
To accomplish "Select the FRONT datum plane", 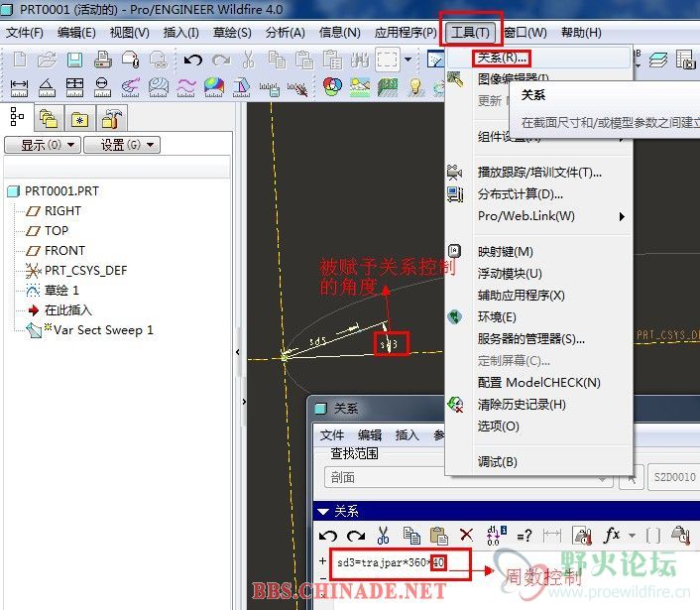I will pyautogui.click(x=64, y=251).
